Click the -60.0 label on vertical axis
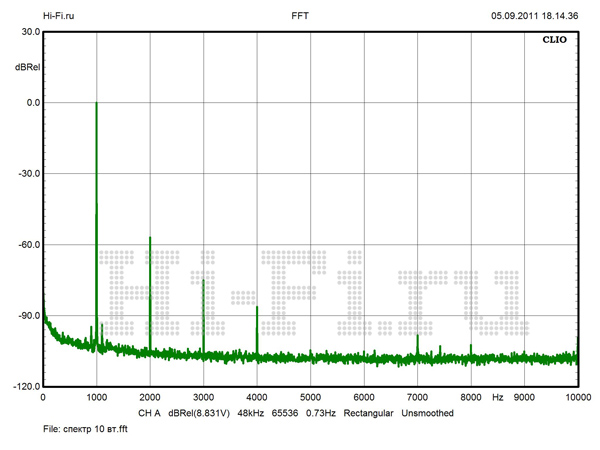The width and height of the screenshot is (600, 450). click(26, 245)
